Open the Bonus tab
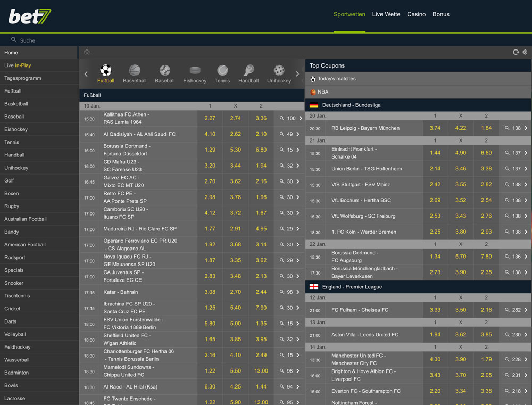The image size is (532, 405). [440, 14]
